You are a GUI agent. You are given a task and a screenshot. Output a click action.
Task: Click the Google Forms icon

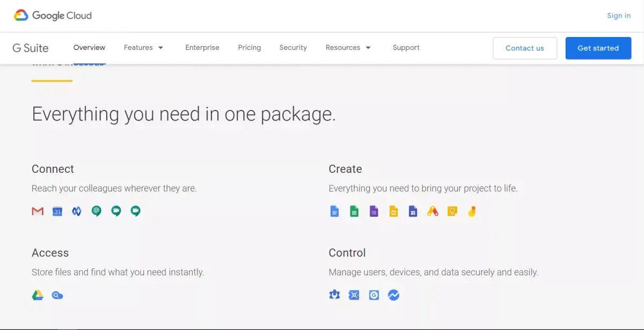374,211
